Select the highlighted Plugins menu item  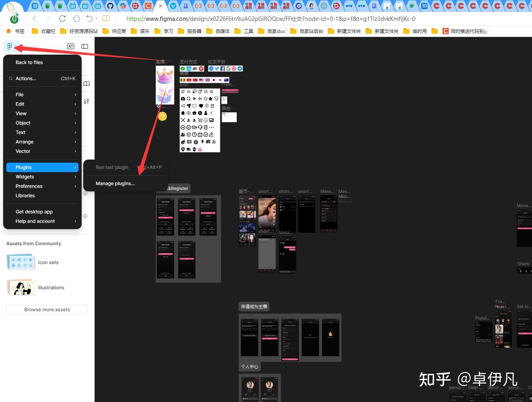pyautogui.click(x=42, y=167)
